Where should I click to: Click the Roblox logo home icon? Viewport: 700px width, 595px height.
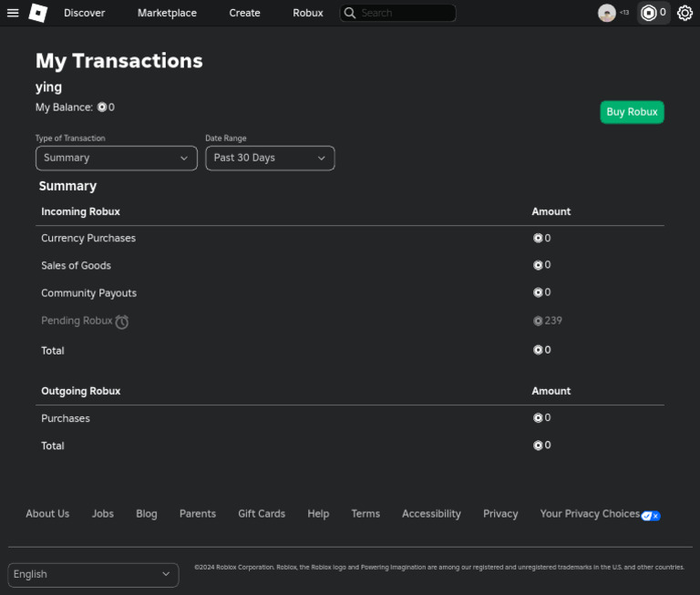tap(38, 13)
